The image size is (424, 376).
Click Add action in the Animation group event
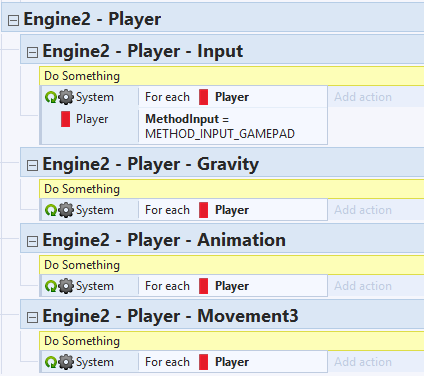click(x=363, y=286)
